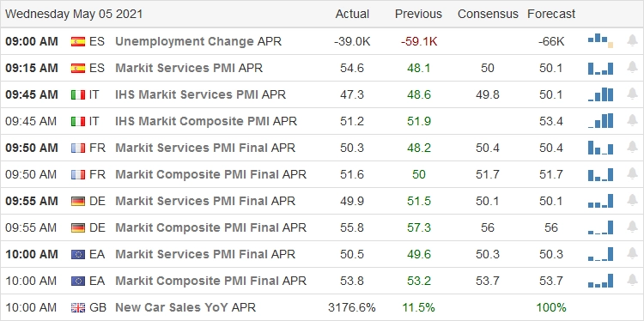This screenshot has height=321, width=644.
Task: Open mini chart for Germany Services PMI Final
Action: click(600, 201)
